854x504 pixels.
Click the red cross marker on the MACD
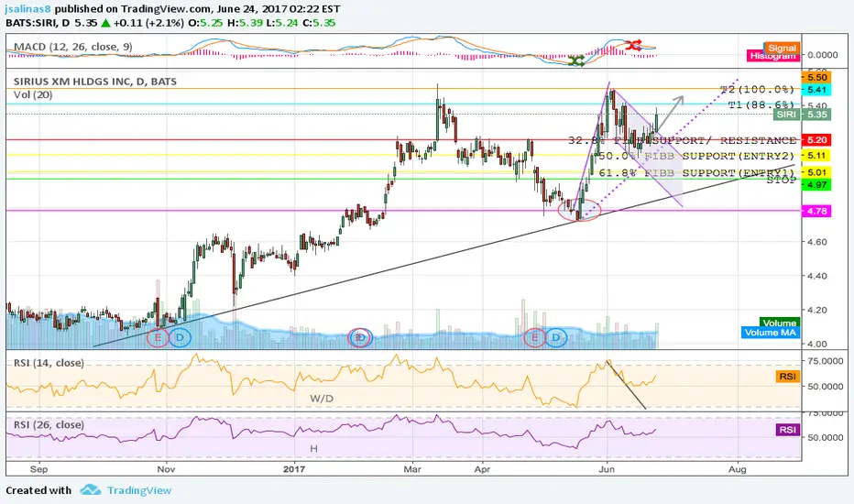tap(633, 45)
